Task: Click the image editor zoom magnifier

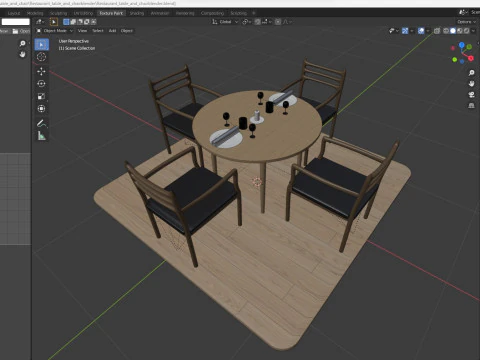Action: click(x=22, y=44)
